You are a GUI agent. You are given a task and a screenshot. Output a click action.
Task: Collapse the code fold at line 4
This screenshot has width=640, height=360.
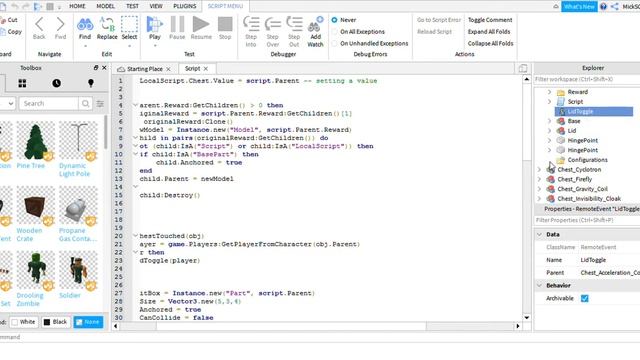click(135, 105)
